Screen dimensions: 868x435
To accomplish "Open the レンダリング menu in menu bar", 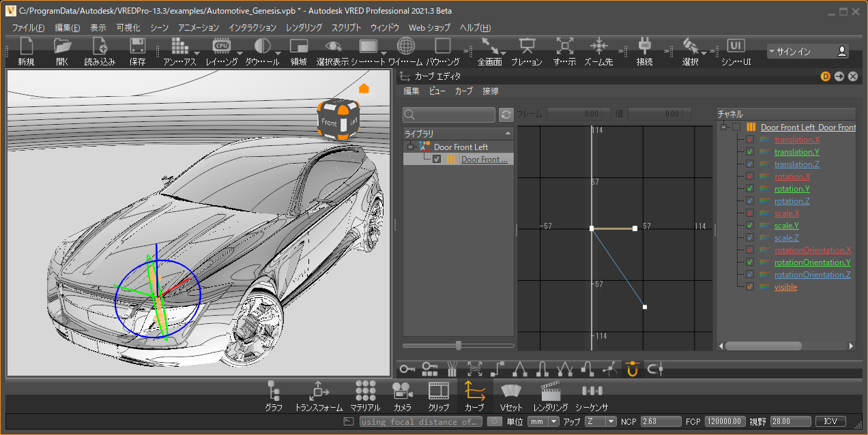I will [304, 28].
